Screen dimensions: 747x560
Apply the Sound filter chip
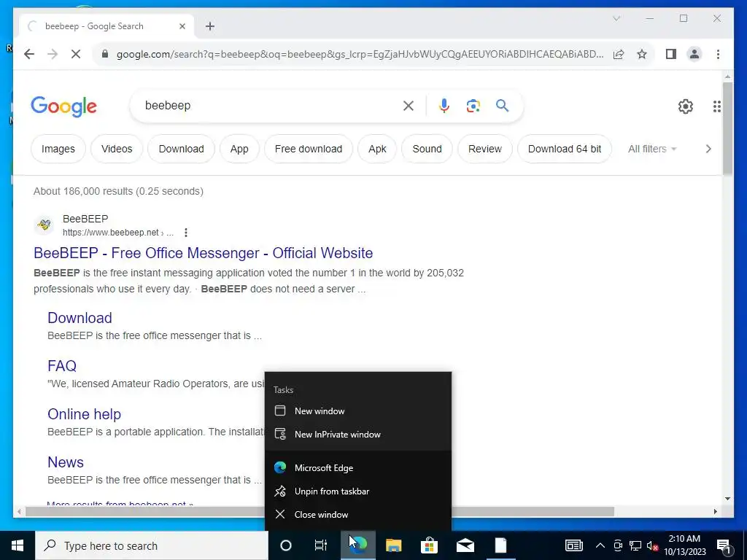click(x=427, y=149)
